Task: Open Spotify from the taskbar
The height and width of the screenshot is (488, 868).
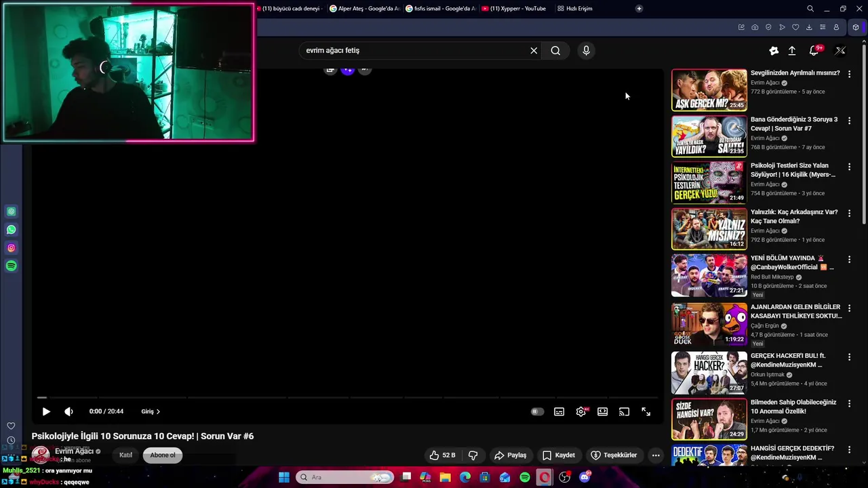Action: [525, 477]
